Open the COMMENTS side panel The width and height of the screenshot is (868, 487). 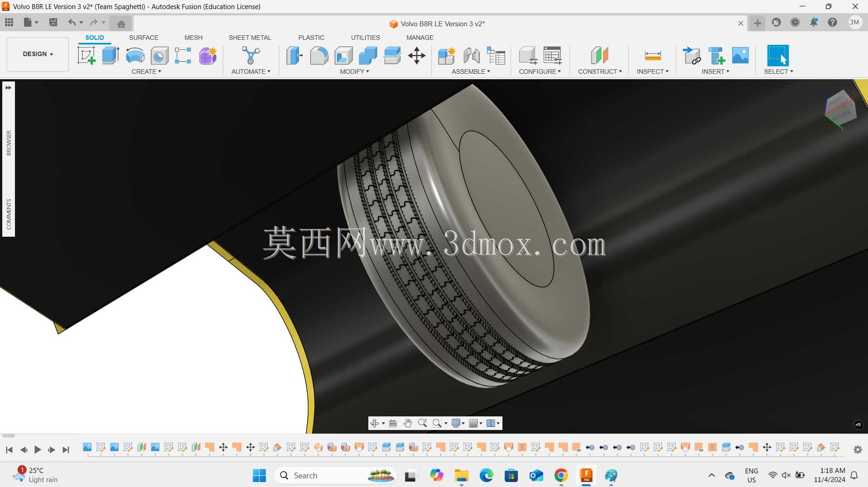coord(9,214)
